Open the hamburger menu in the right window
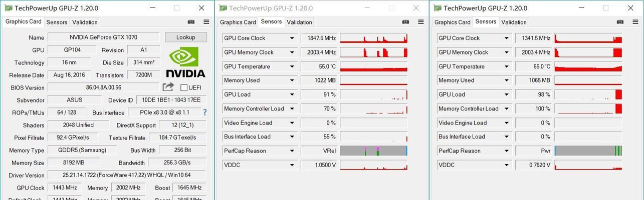Screen dimensions: 644x200 [635, 22]
